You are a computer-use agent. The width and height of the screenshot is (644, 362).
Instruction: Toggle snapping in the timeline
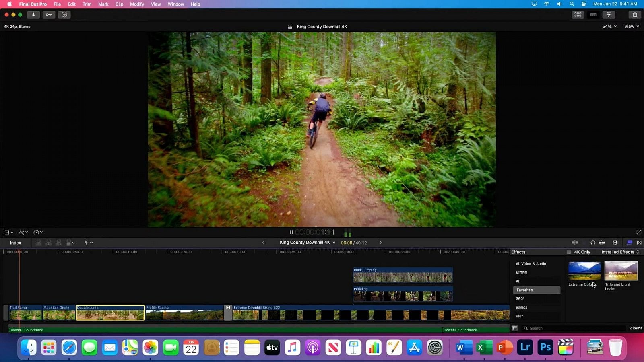click(x=602, y=243)
